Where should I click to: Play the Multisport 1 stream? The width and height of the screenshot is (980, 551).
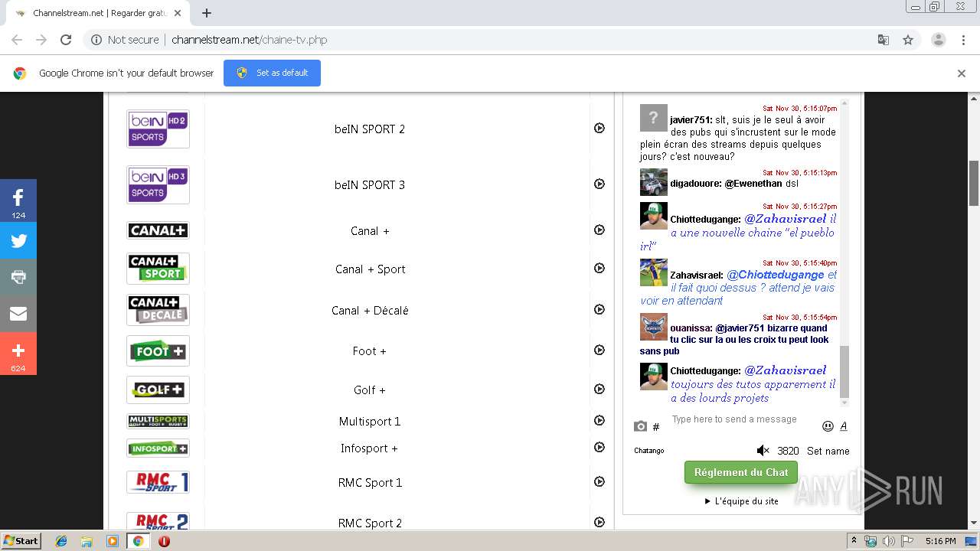(599, 421)
